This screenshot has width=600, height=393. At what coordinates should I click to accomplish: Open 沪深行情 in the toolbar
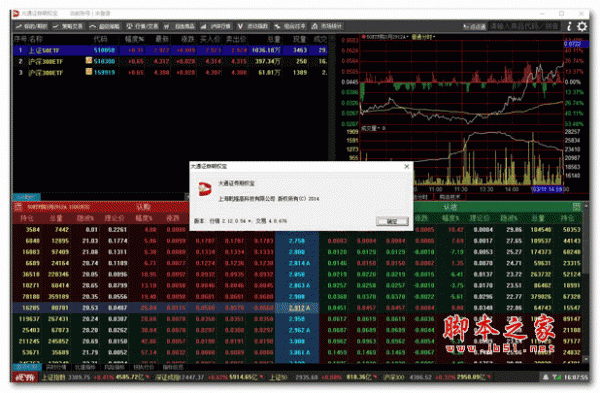[216, 26]
